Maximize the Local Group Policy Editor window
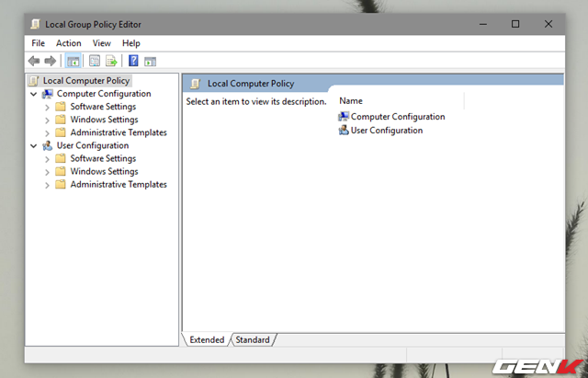 [515, 25]
